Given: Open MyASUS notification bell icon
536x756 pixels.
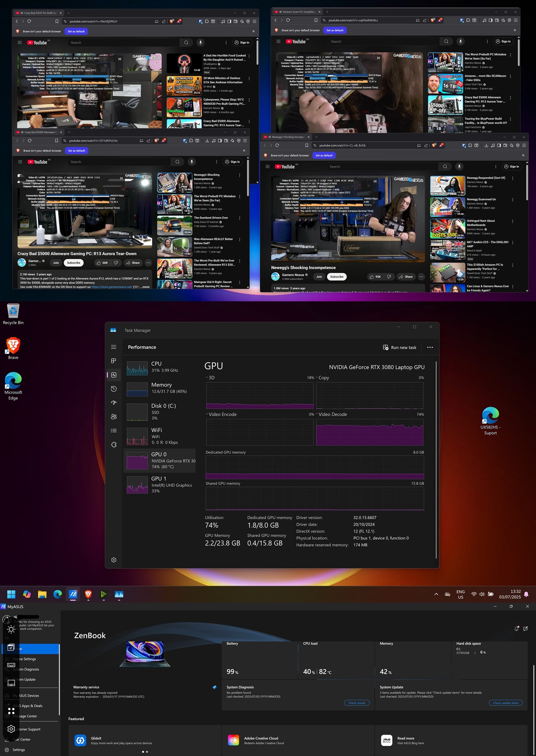Looking at the screenshot, I should [x=516, y=629].
